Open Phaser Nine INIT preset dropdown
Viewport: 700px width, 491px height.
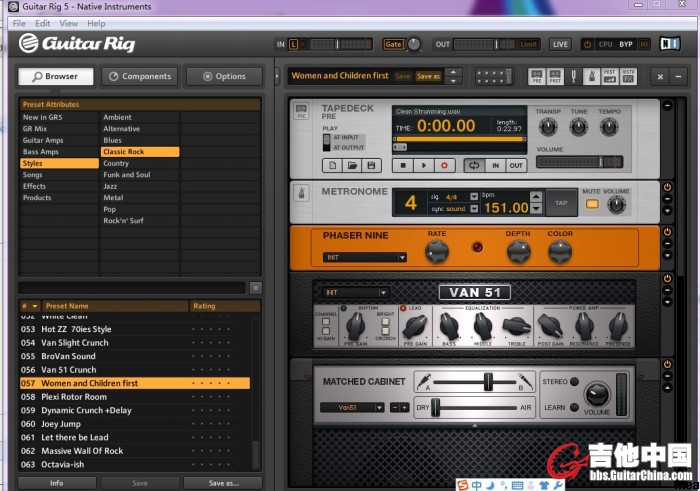click(x=364, y=258)
